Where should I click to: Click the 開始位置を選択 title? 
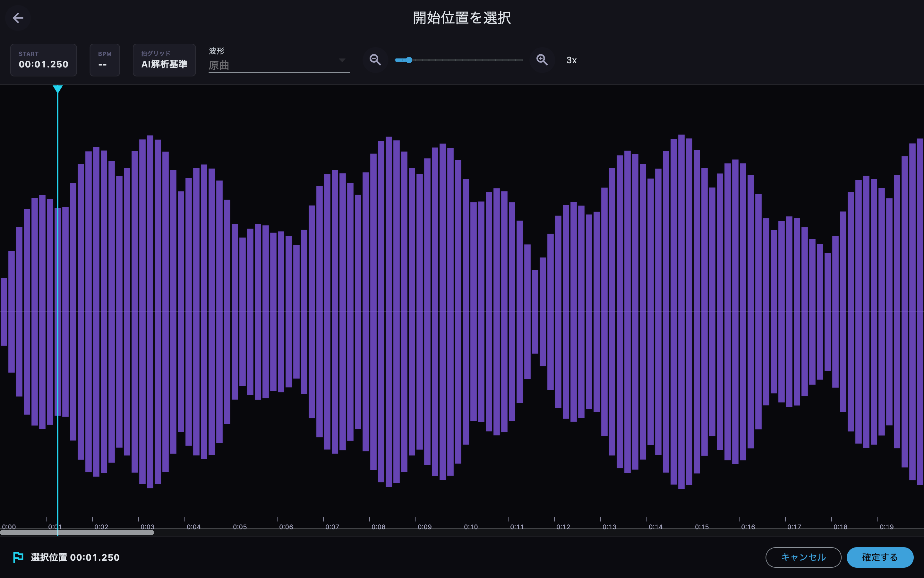pos(462,18)
